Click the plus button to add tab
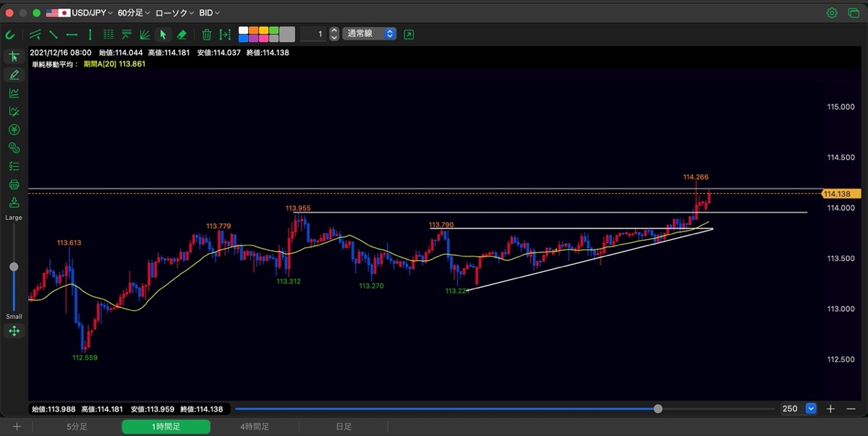 17,427
